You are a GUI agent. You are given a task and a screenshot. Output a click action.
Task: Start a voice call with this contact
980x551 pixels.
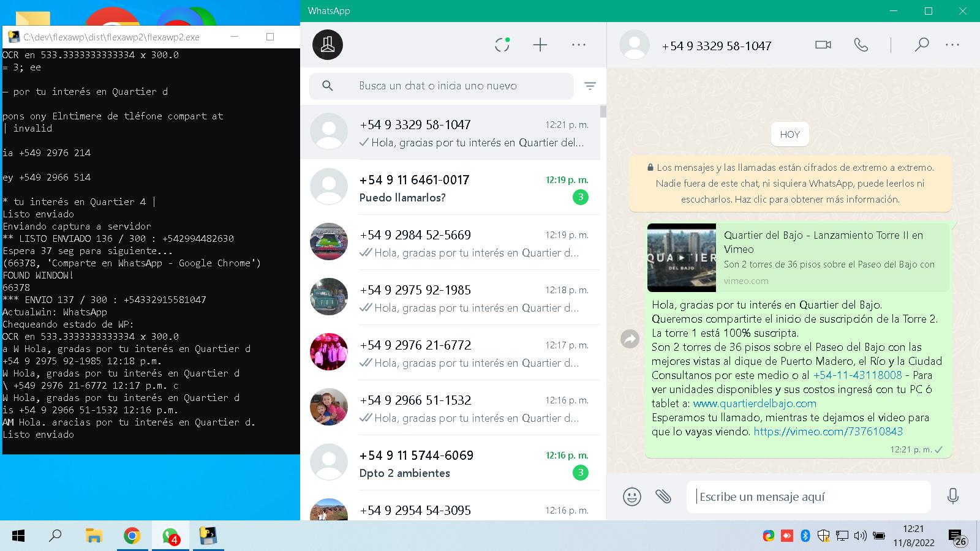(861, 45)
